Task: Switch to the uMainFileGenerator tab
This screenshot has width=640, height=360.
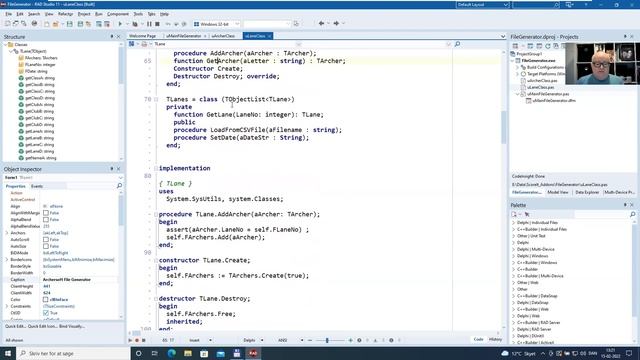Action: (x=184, y=36)
